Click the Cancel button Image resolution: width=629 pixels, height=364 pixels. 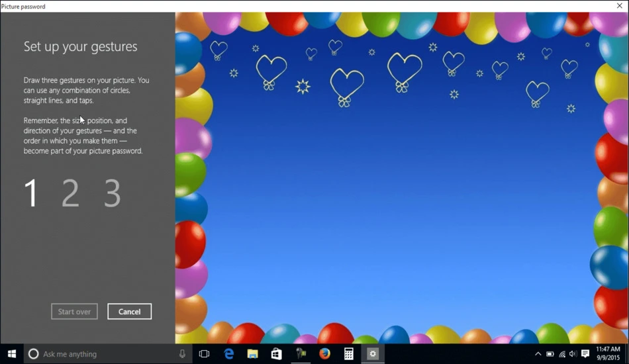(x=130, y=312)
